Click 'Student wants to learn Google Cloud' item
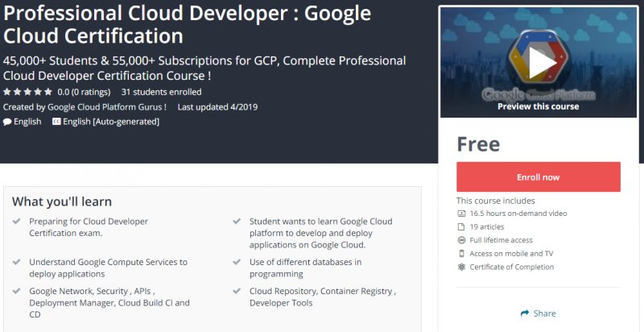644x332 pixels. (320, 233)
